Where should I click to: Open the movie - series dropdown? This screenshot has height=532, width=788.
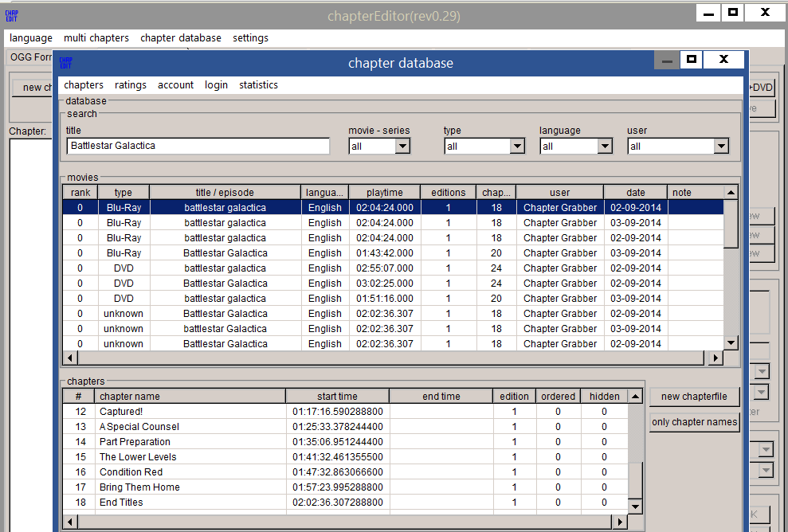click(x=402, y=147)
